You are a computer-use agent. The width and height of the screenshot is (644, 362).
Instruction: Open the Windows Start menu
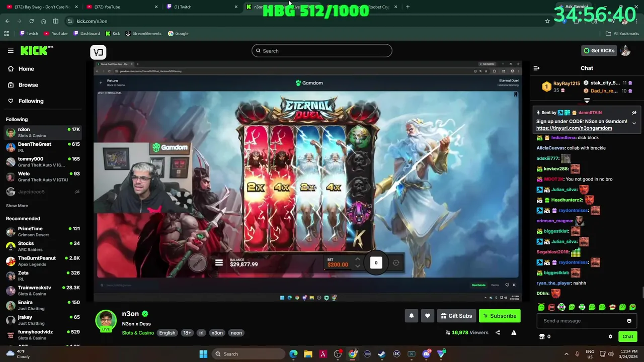point(203,354)
